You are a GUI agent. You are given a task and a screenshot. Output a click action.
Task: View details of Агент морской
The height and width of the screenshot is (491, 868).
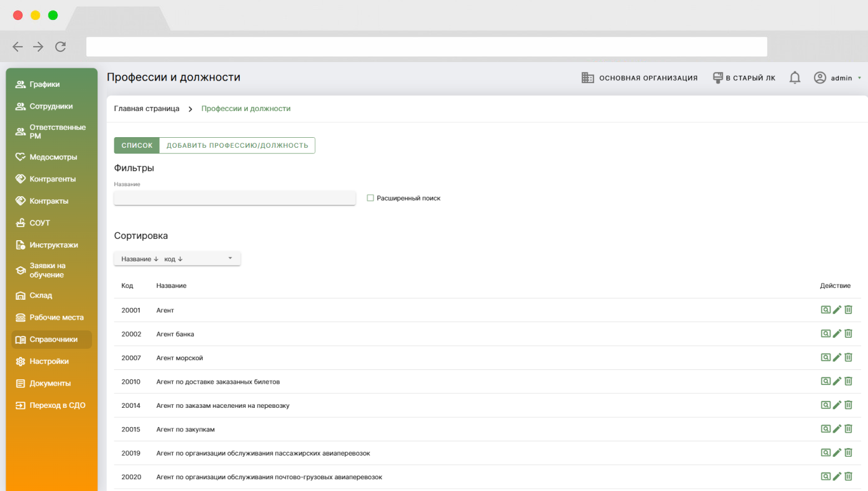826,358
